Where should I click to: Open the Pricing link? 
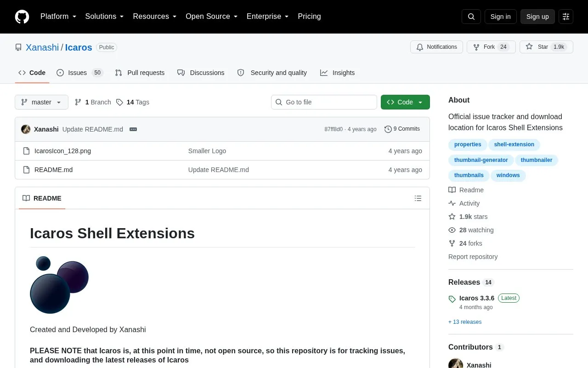(x=309, y=17)
